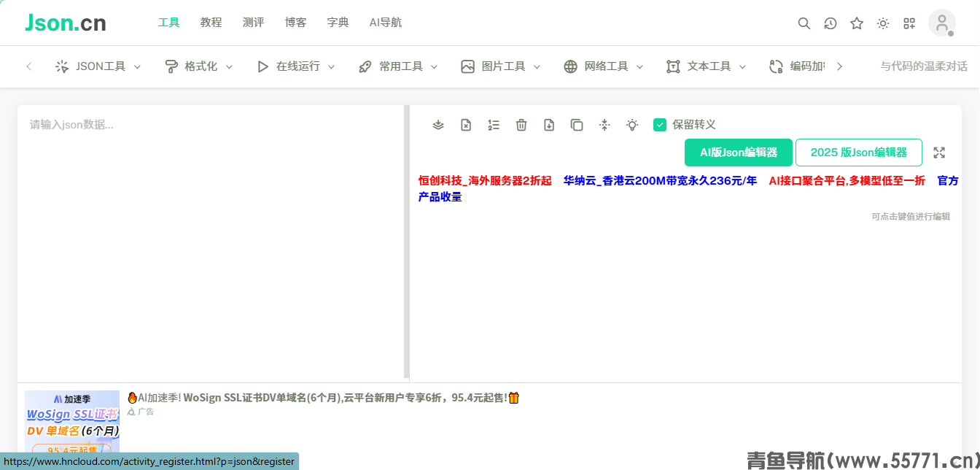Open the 教程 nav item
The height and width of the screenshot is (470, 980).
211,23
